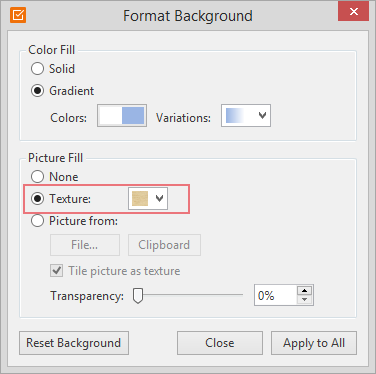Click the tan texture preview swatch
This screenshot has height=374, width=376.
140,198
